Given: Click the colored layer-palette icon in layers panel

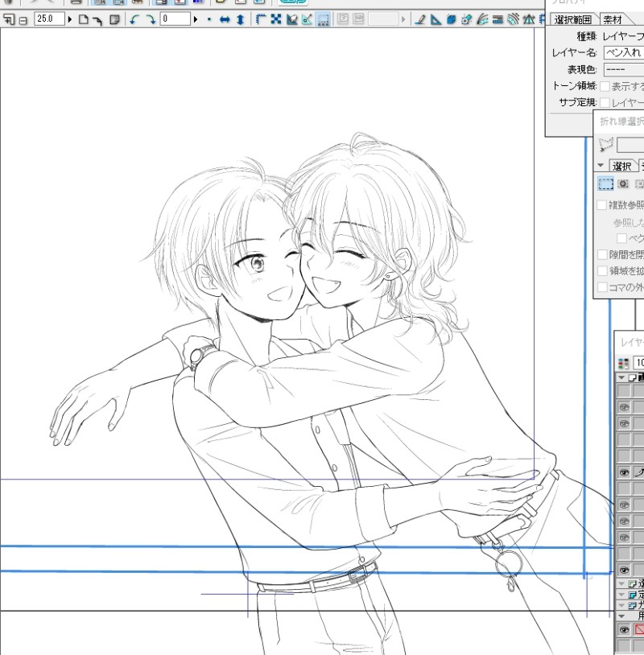Looking at the screenshot, I should click(624, 364).
